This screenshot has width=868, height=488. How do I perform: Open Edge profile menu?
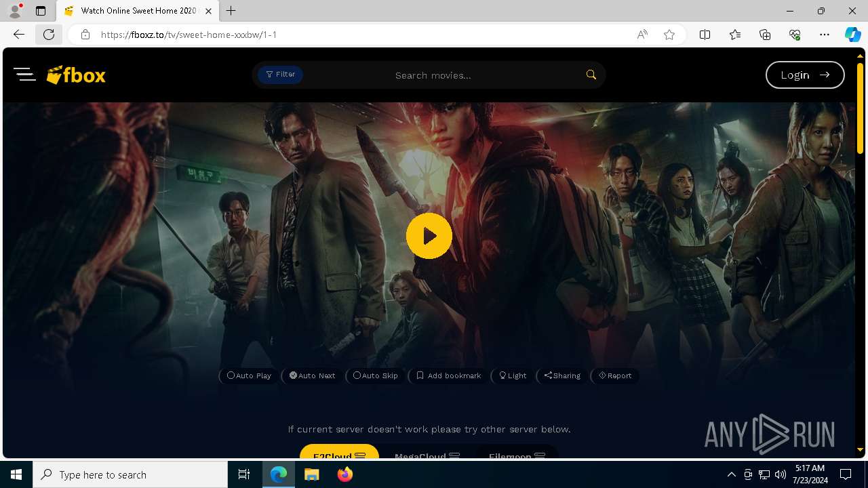point(15,11)
